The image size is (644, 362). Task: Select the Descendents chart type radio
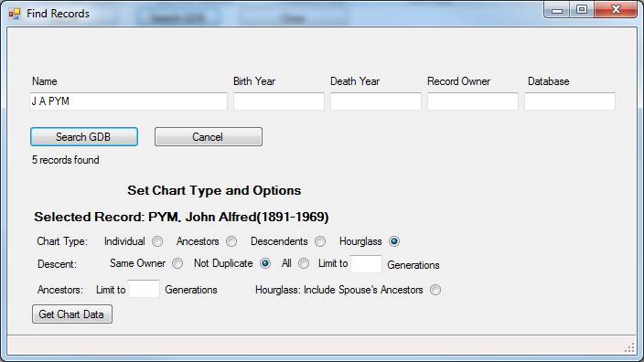pos(320,241)
